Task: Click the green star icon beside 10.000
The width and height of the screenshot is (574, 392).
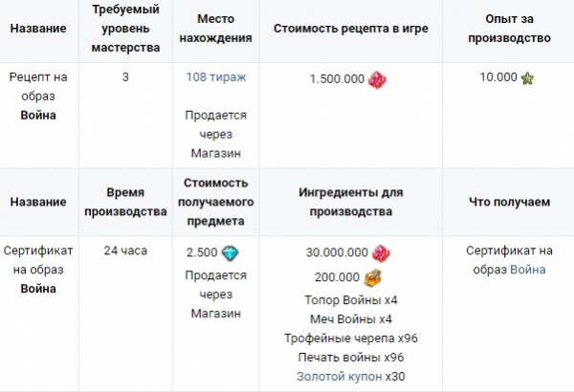Action: click(x=527, y=78)
